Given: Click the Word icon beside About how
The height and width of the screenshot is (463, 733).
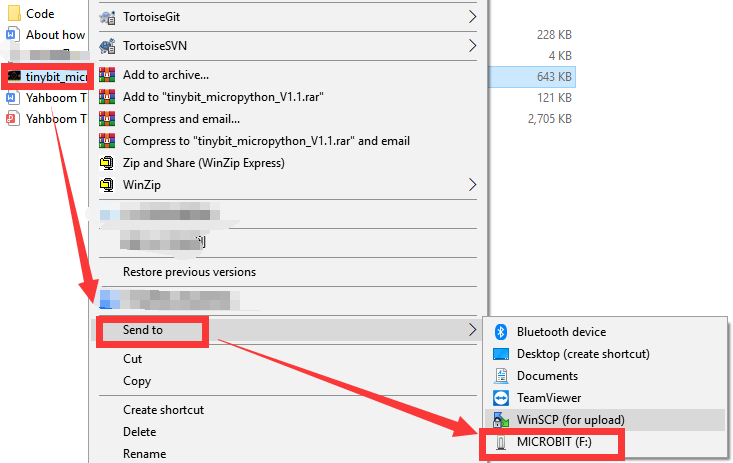Looking at the screenshot, I should tap(12, 34).
